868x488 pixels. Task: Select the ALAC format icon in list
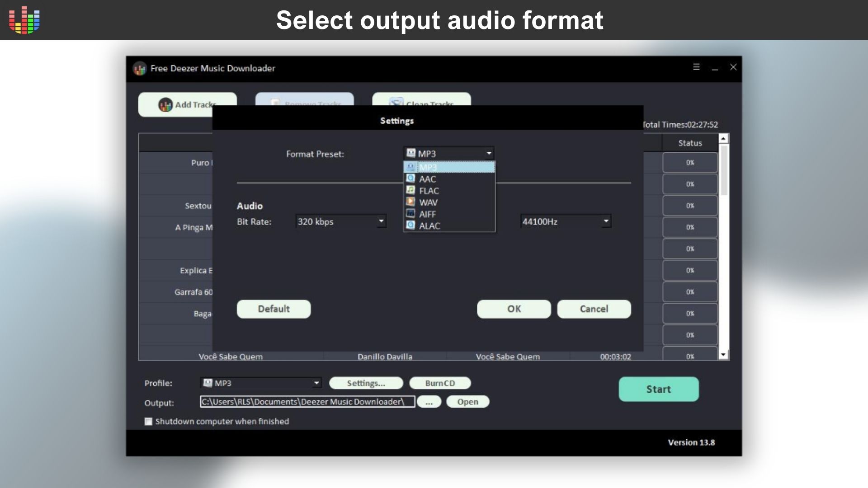[410, 225]
